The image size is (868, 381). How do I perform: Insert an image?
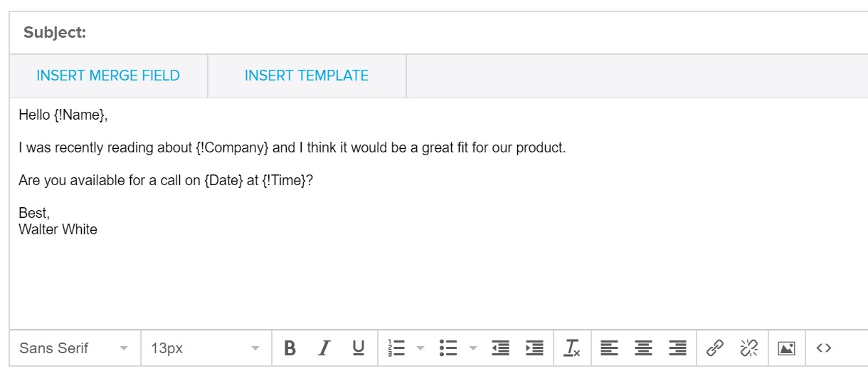[x=786, y=348]
